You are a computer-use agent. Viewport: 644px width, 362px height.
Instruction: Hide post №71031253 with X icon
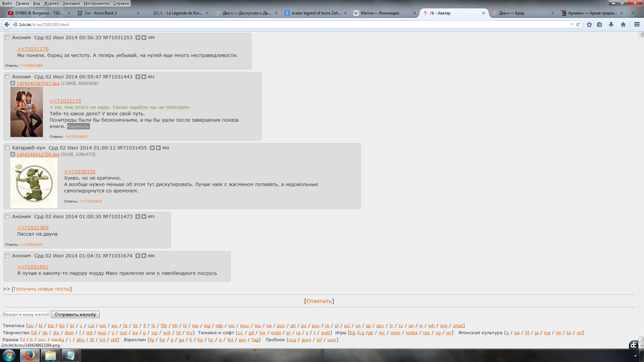pos(138,38)
